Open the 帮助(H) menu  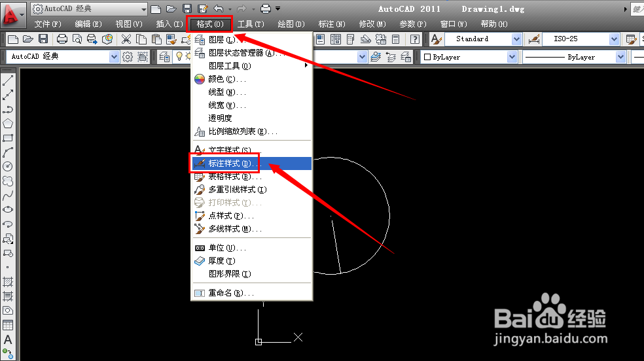tap(494, 24)
